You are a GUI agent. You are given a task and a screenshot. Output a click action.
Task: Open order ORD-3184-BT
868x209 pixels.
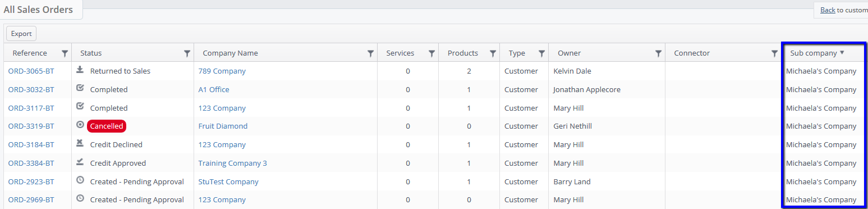click(31, 145)
